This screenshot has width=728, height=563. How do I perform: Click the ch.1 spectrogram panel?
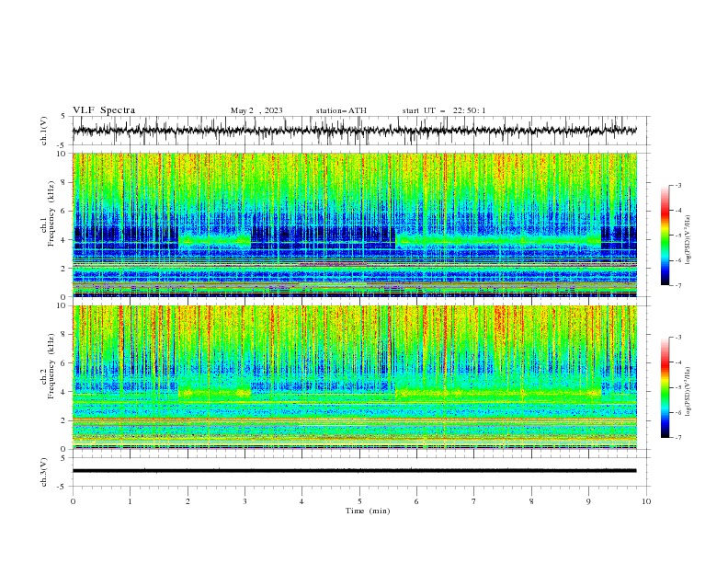pos(355,224)
